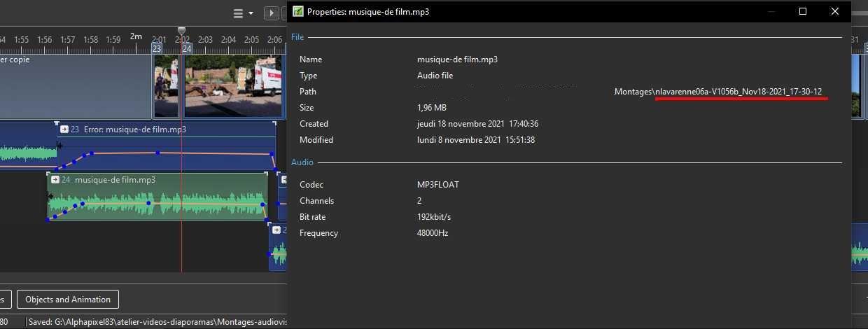Screen dimensions: 868x329
Task: Click the slide 24 marker on ruler
Action: tap(187, 48)
